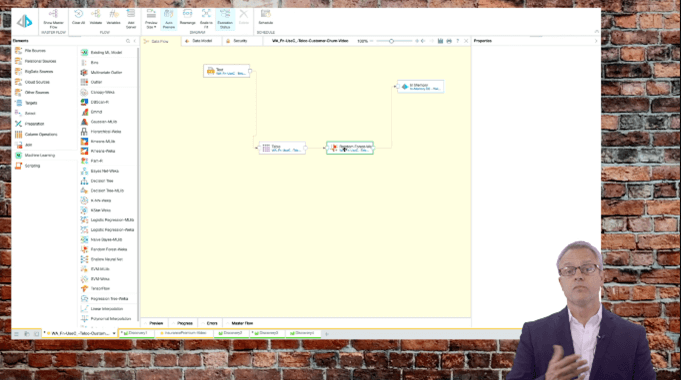Viewport: 681px width, 380px height.
Task: Expand the Properties panel chevron
Action: pyautogui.click(x=596, y=41)
